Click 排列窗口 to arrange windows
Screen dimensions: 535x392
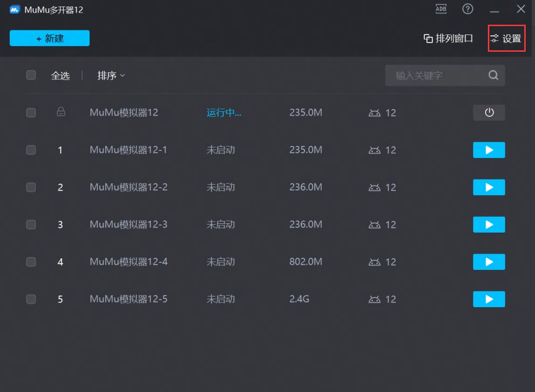(448, 39)
